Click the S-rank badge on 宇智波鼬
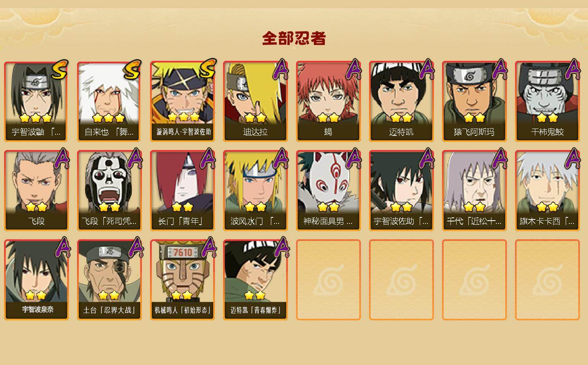 (60, 69)
